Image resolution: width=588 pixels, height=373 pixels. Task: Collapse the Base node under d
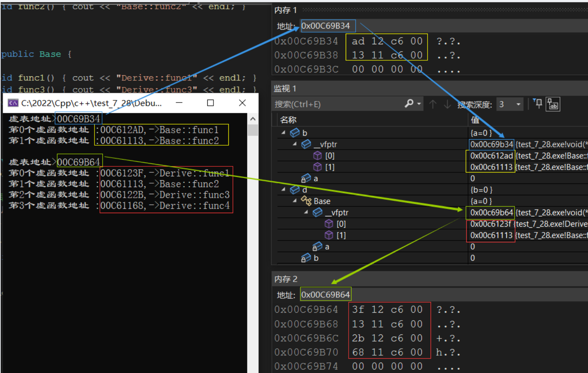coord(295,201)
